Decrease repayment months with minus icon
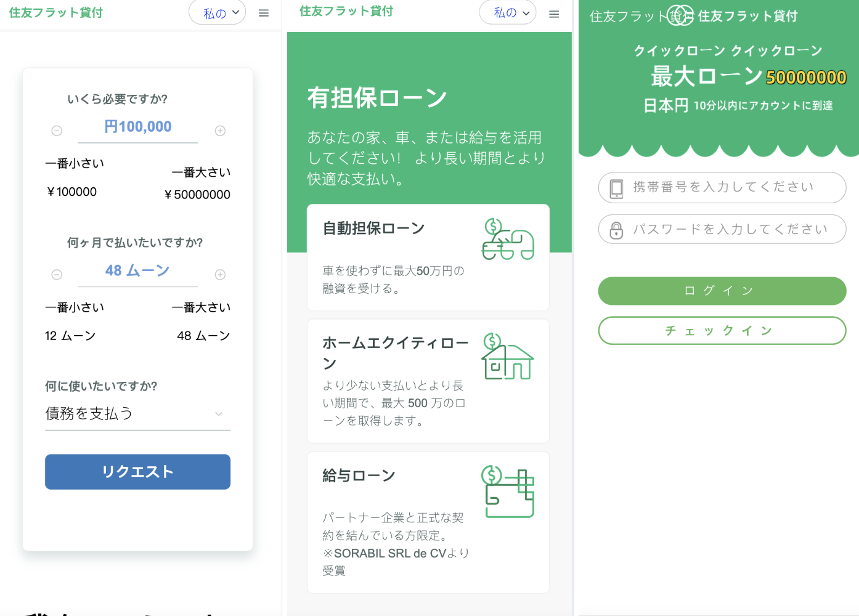 pyautogui.click(x=57, y=275)
